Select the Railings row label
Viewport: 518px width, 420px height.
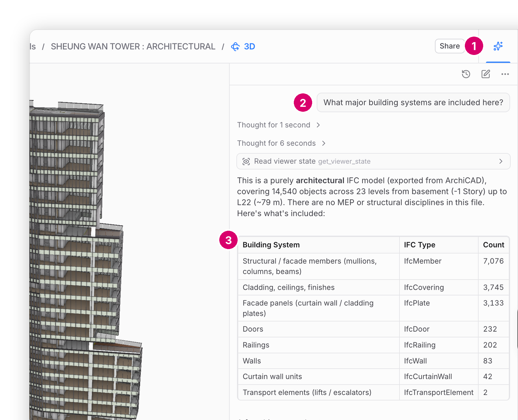[x=256, y=345]
